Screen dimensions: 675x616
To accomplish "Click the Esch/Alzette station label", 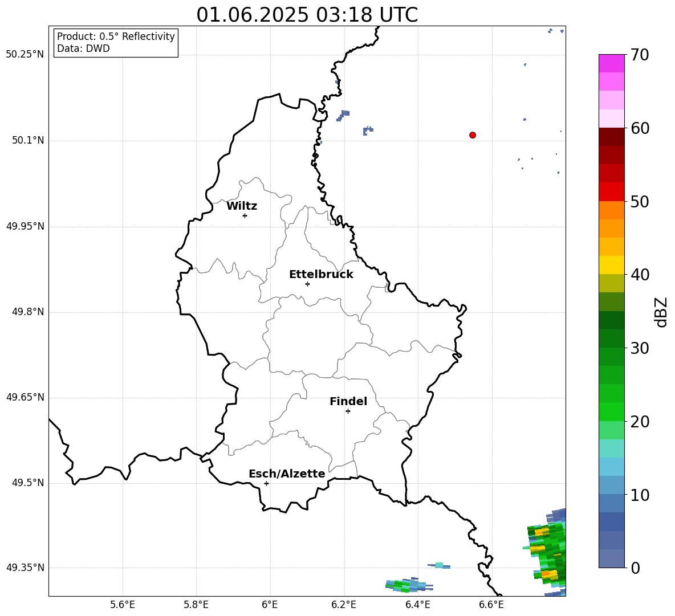I will (x=287, y=474).
